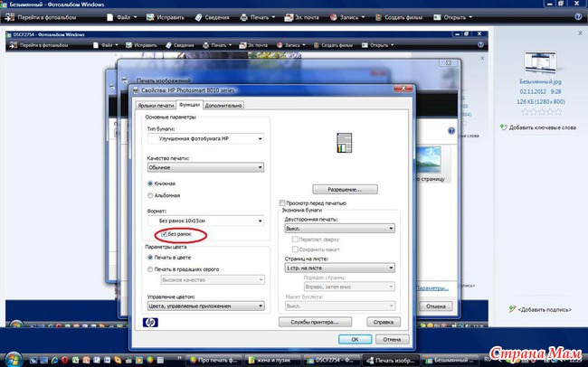This screenshot has width=588, height=367.
Task: Click the Службы принтера... button
Action: [x=315, y=322]
